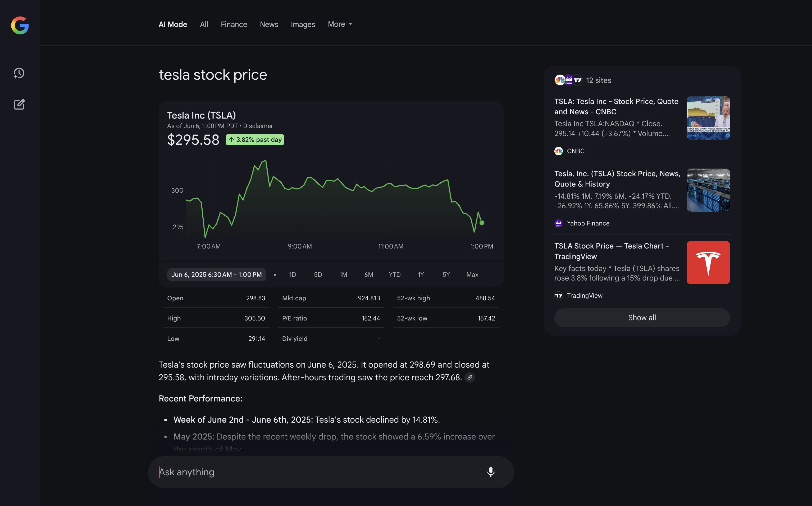Screen dimensions: 812x506
Task: Open the News tab
Action: pyautogui.click(x=269, y=24)
